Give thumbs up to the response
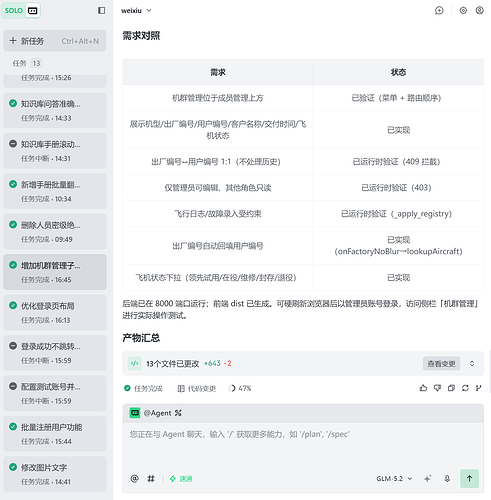This screenshot has height=500, width=491. coord(423,388)
